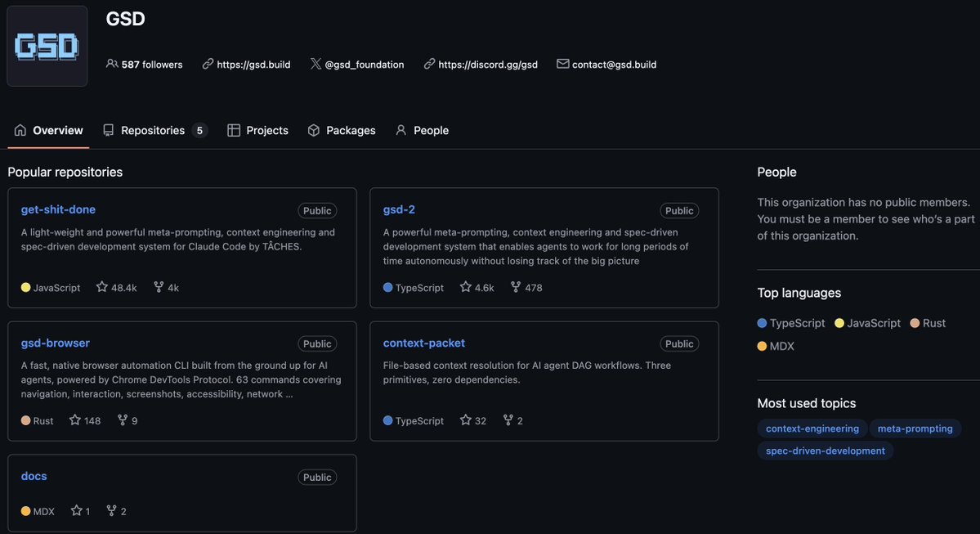Click fork icon on docs card
The image size is (980, 534).
(x=111, y=510)
